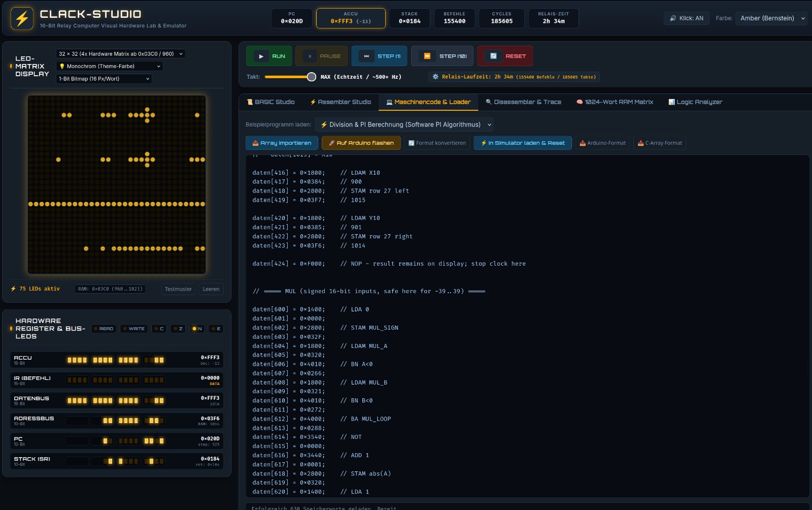Click the speaker icon beside Klick: AN
Viewport: 812px width, 510px height.
tap(673, 18)
